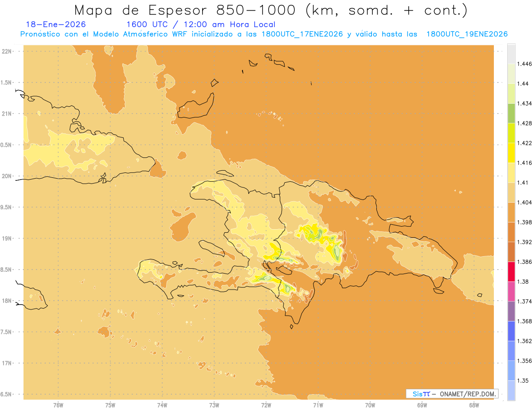532x411 pixels.
Task: Pick the green colorbar segment between 1.434 and 1.428
Action: pyautogui.click(x=511, y=113)
